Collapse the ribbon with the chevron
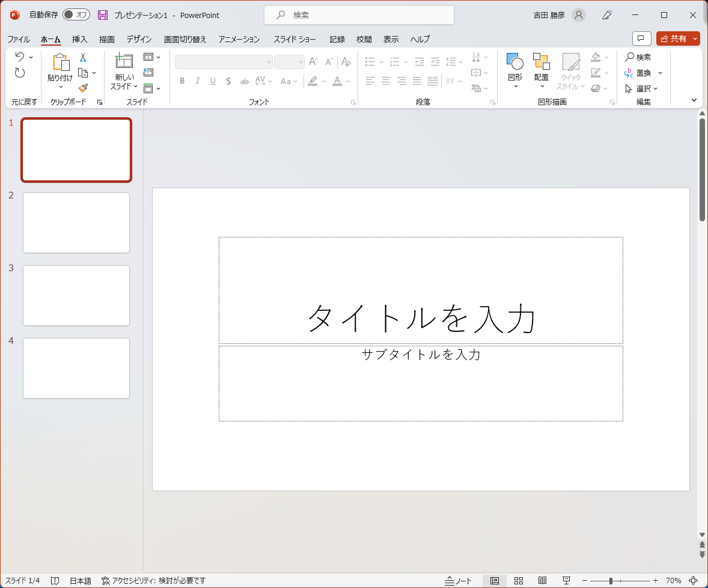 [x=694, y=100]
